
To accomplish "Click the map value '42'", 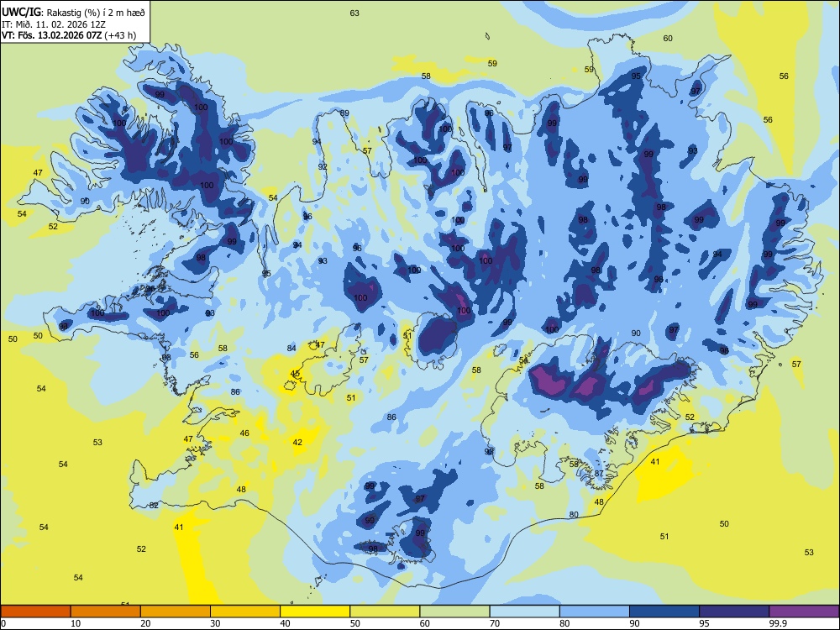I will 297,442.
